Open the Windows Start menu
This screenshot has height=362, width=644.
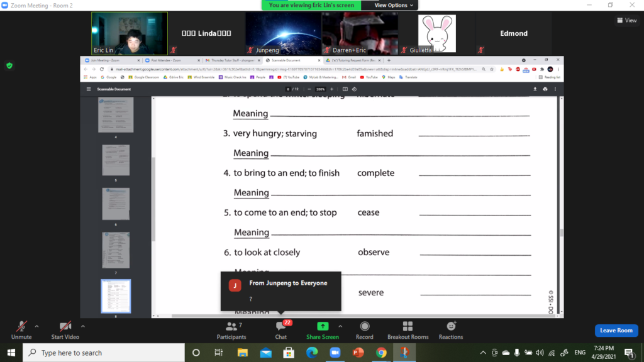(x=11, y=353)
